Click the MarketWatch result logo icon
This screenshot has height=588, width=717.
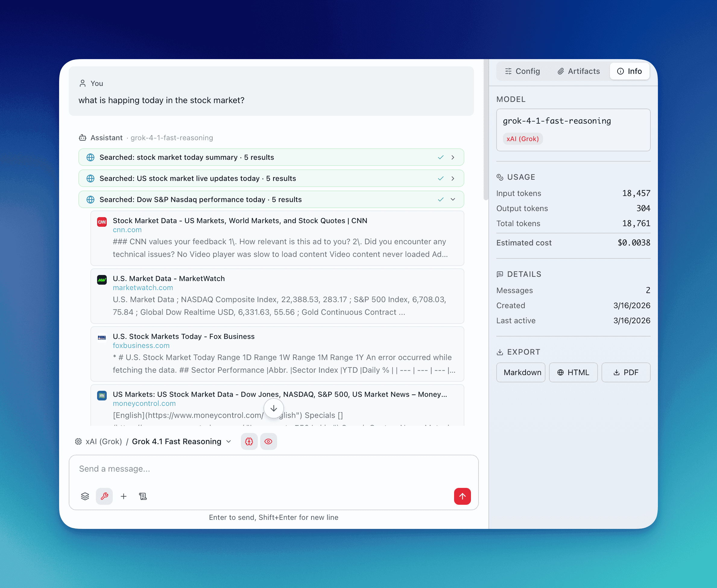tap(102, 280)
